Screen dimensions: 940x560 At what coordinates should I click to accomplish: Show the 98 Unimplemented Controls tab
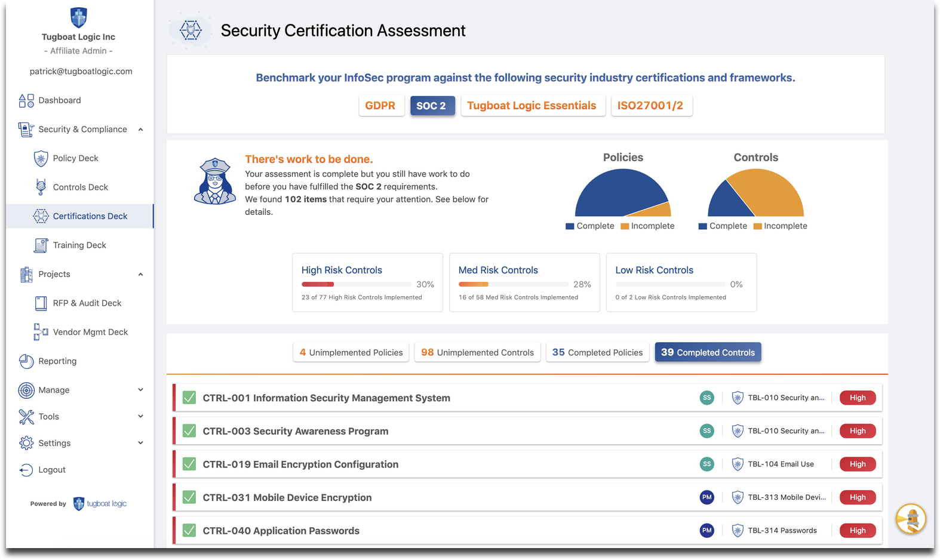pyautogui.click(x=477, y=352)
